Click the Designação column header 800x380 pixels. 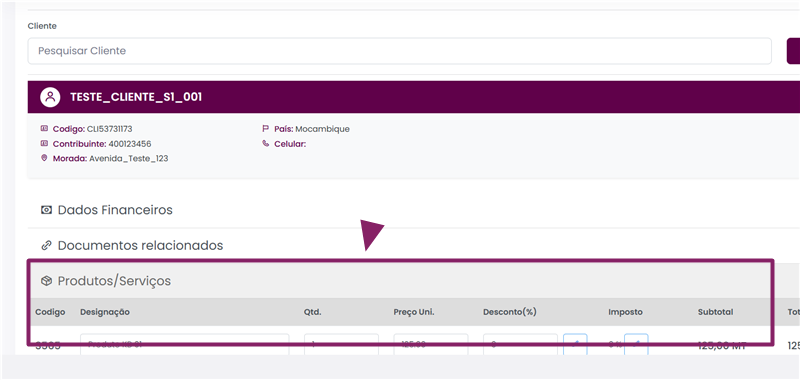[105, 312]
